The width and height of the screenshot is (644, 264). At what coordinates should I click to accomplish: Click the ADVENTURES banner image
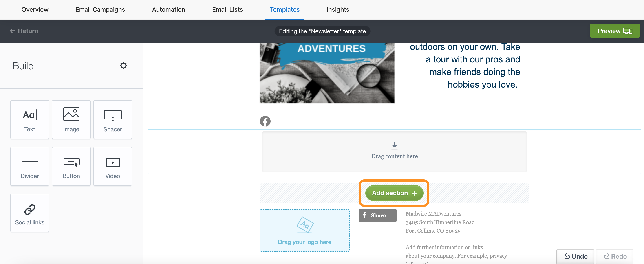[327, 73]
